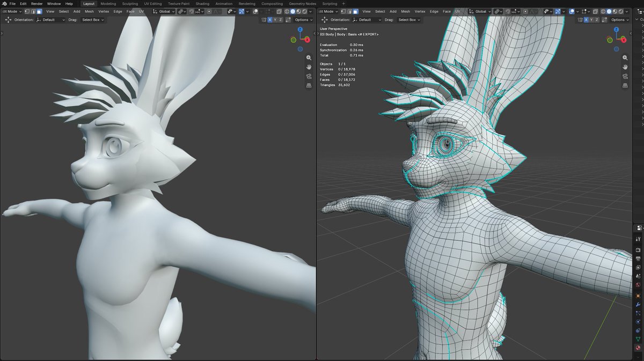
Task: Toggle X-ray mode in right viewport
Action: tap(595, 11)
